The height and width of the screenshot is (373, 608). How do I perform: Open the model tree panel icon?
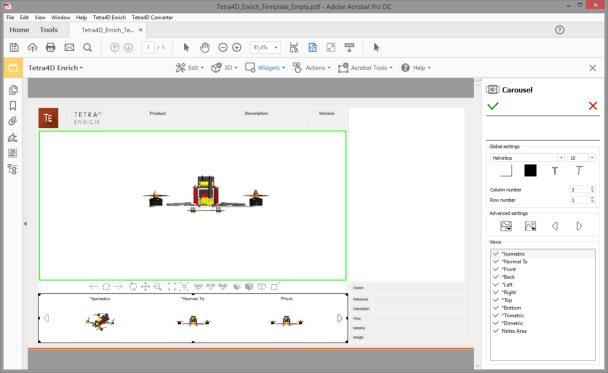[13, 169]
